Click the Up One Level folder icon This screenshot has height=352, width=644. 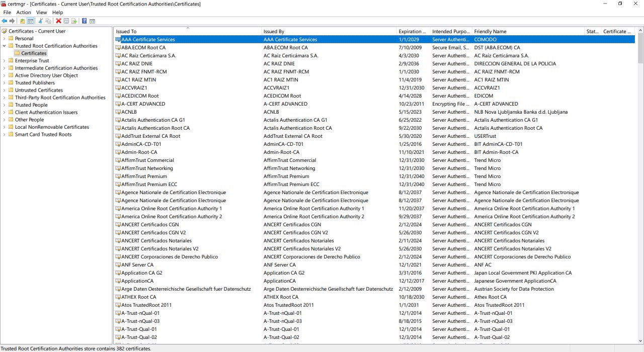click(22, 21)
